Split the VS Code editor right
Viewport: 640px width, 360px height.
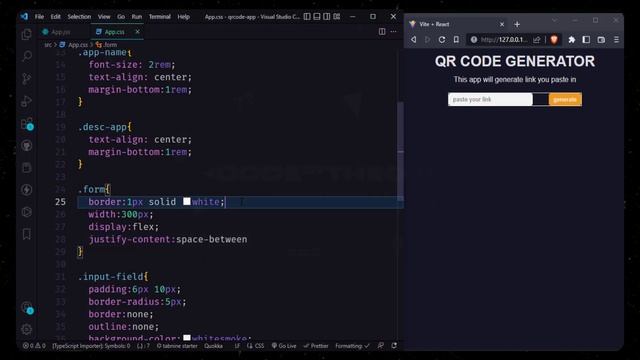(x=382, y=31)
